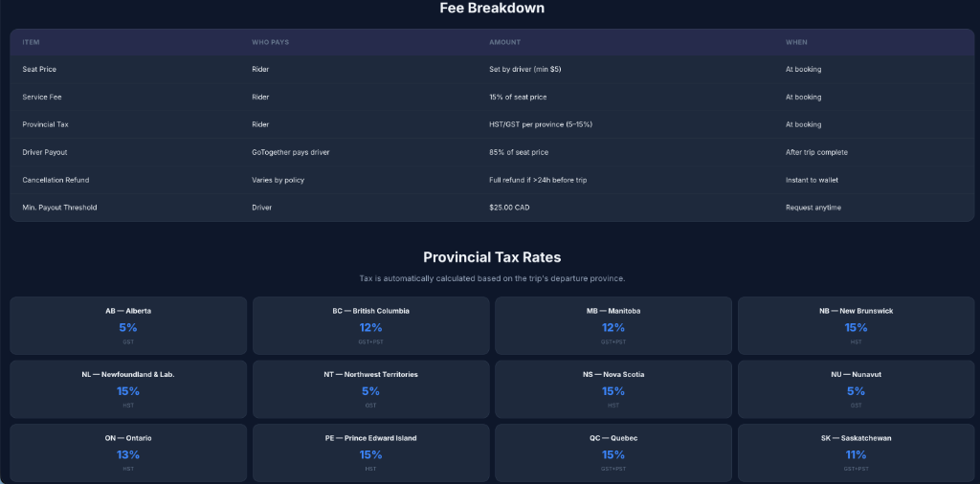
Task: Select the Northwest Territories card
Action: click(x=370, y=389)
